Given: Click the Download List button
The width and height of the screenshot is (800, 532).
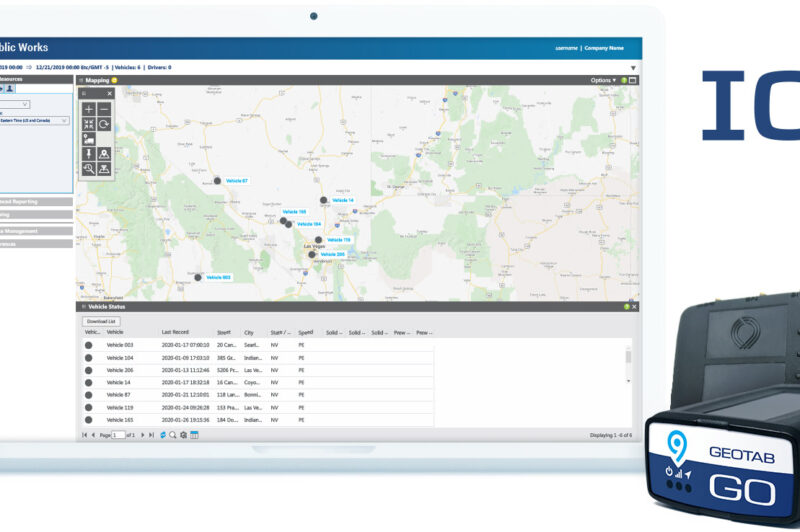Looking at the screenshot, I should [x=101, y=321].
